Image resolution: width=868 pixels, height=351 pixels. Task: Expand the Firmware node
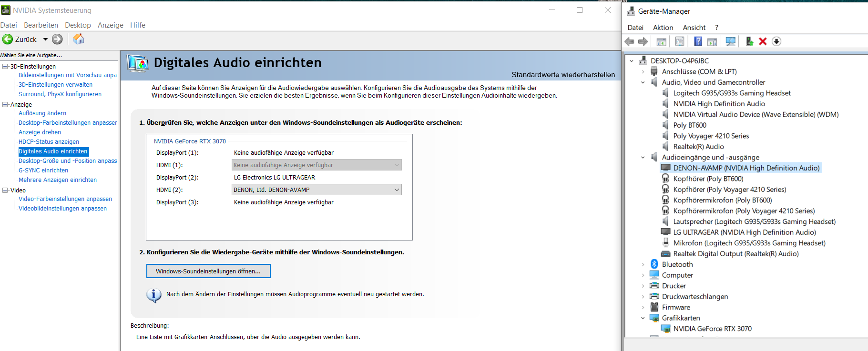click(x=643, y=308)
